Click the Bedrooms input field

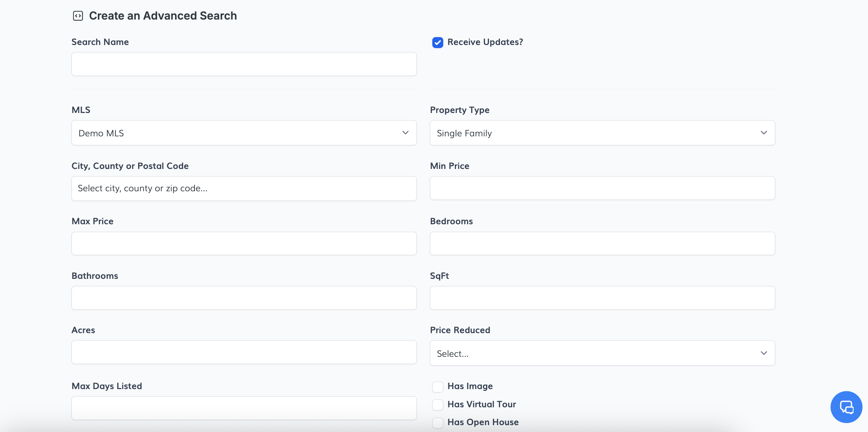coord(602,243)
